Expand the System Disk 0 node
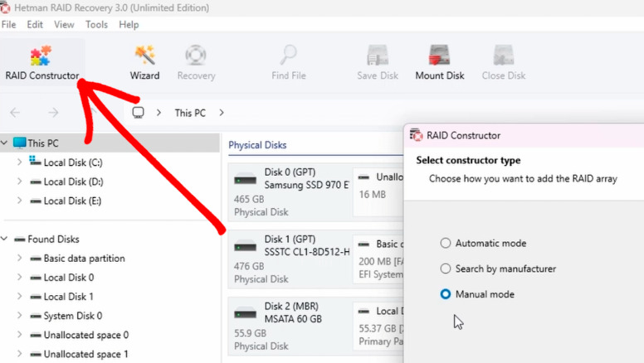The height and width of the screenshot is (363, 644). [x=19, y=316]
